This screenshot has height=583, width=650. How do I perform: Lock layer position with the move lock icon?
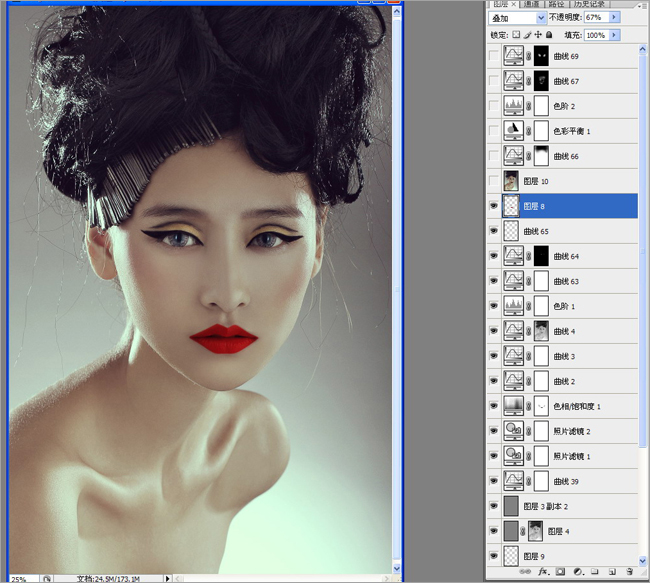click(x=538, y=35)
